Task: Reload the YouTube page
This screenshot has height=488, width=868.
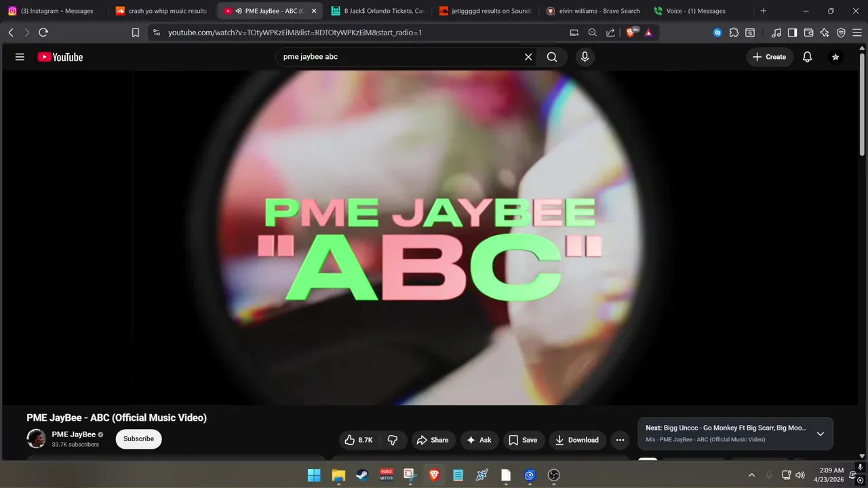Action: coord(43,33)
